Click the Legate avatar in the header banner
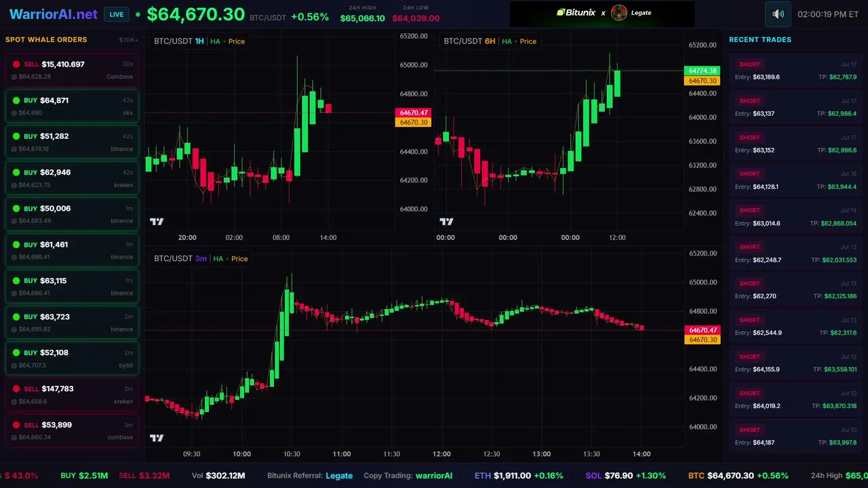868x488 pixels. [619, 12]
